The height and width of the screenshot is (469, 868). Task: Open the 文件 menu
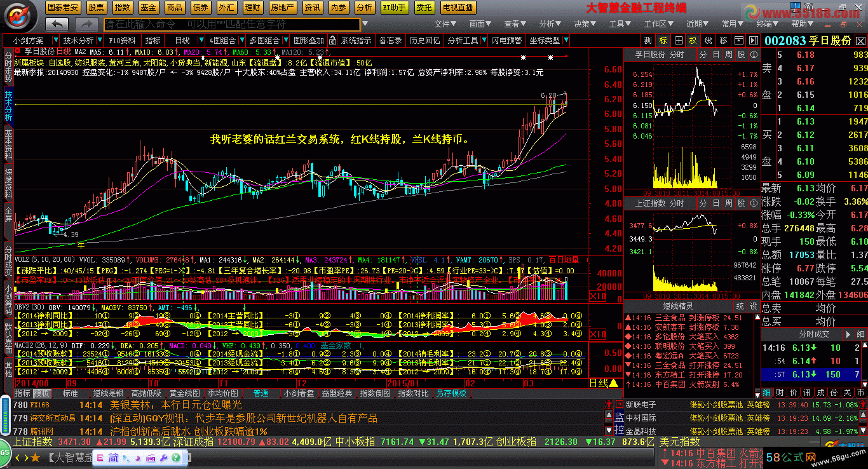coord(445,24)
